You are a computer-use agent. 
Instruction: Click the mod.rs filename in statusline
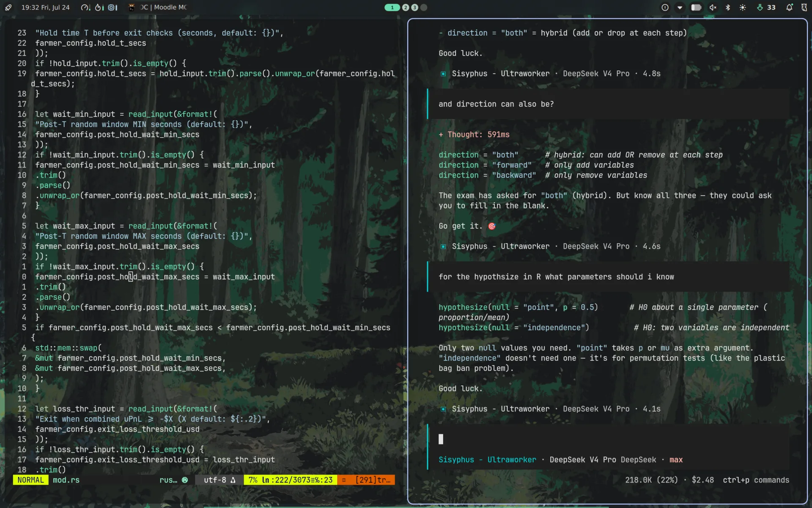point(66,480)
